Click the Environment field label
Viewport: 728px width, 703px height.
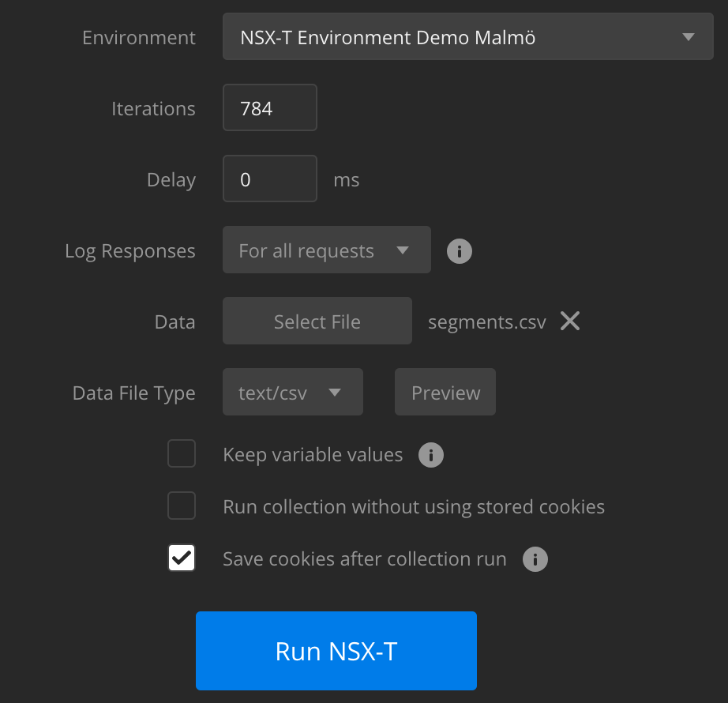coord(138,37)
